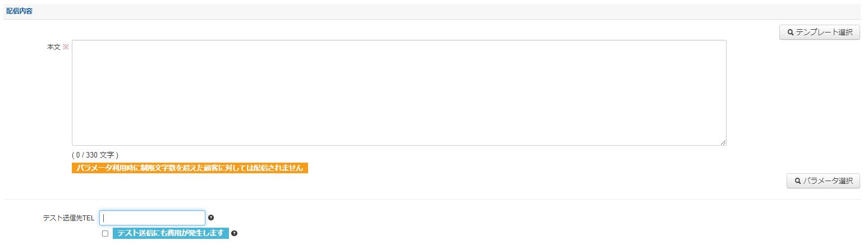Click the blue テスト送信にも費用が発生します label

[171, 233]
